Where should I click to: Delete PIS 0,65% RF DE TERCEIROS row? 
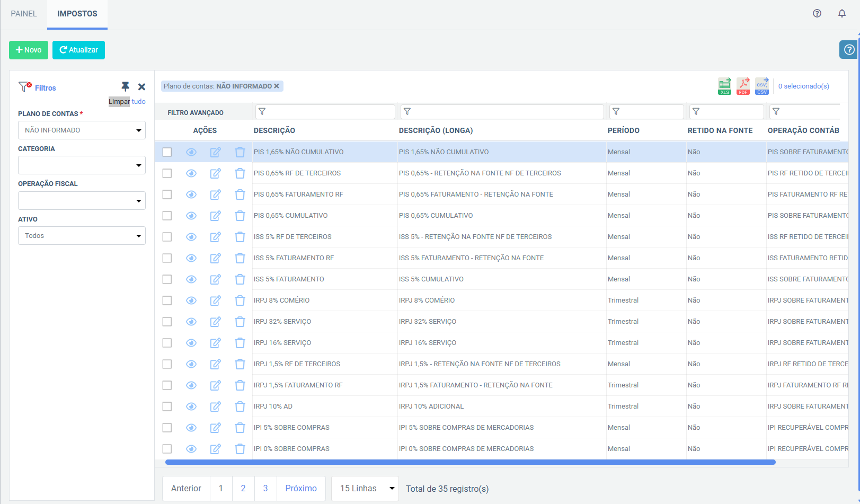240,173
